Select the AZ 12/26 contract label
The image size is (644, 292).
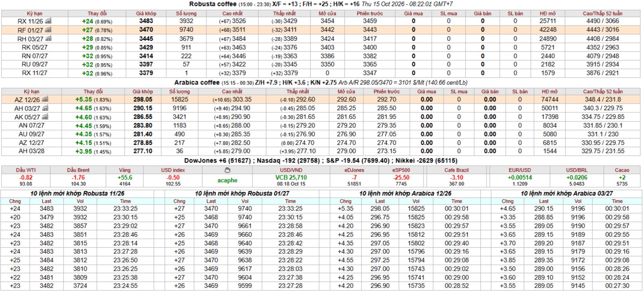[27, 100]
